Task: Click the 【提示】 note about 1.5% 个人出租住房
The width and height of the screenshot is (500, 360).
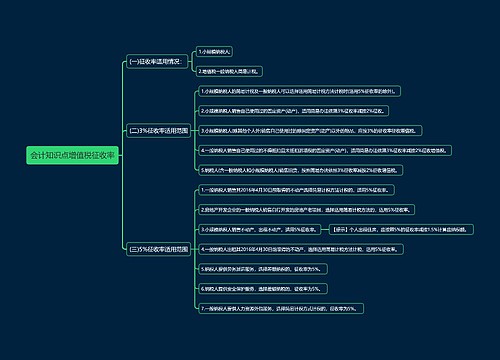Action: tap(401, 229)
